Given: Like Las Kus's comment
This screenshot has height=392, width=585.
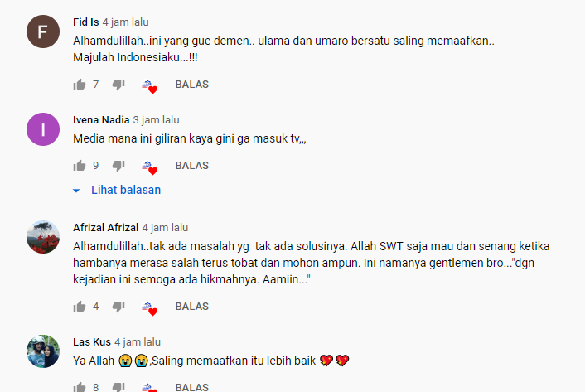Looking at the screenshot, I should pyautogui.click(x=80, y=387).
